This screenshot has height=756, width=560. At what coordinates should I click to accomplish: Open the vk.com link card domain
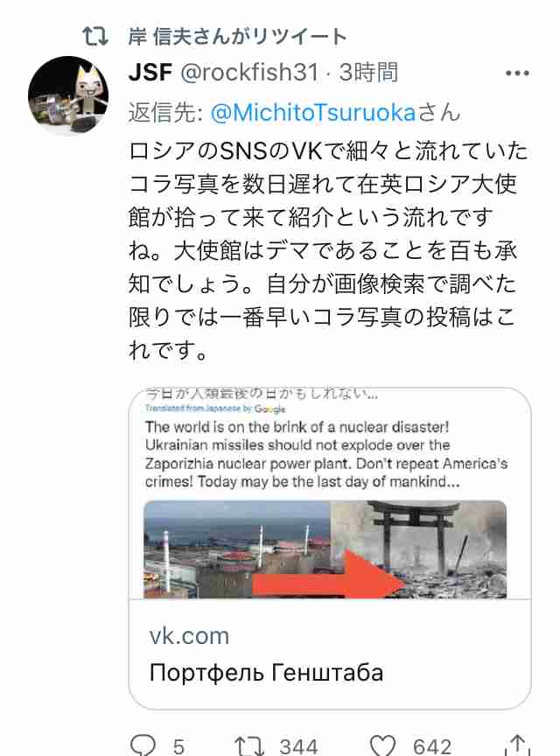189,636
